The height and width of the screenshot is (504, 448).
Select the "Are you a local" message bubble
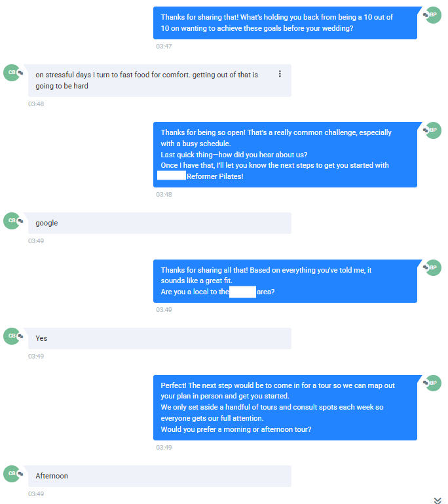[285, 281]
